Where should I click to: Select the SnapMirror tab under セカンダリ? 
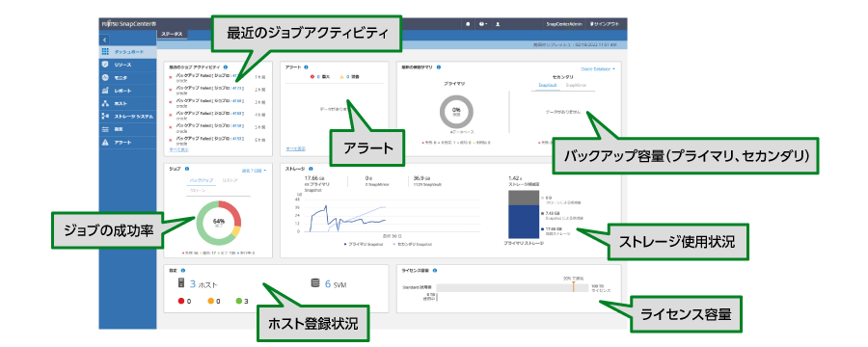[577, 85]
